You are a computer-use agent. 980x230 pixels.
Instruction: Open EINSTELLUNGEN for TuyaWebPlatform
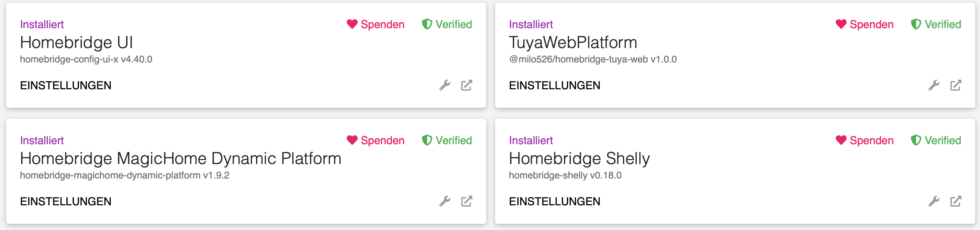pos(554,85)
